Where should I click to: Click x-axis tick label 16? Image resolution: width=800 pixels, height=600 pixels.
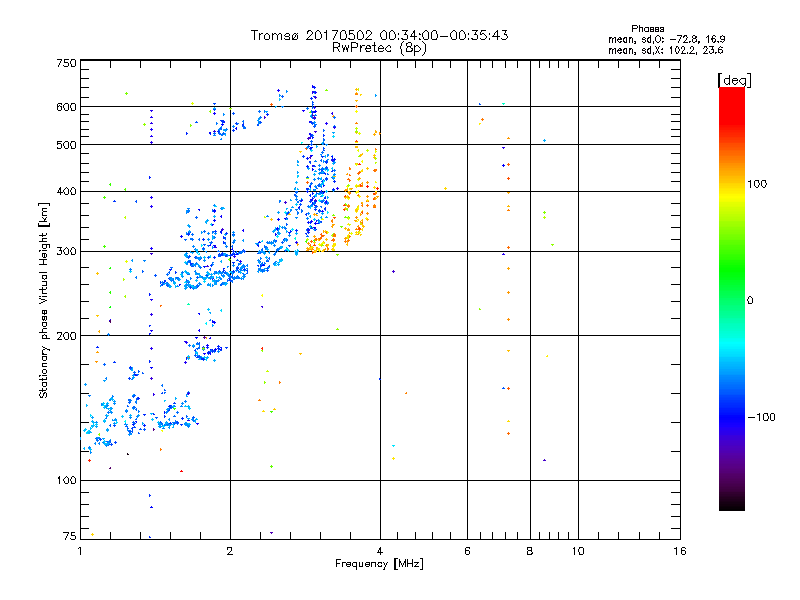point(680,551)
